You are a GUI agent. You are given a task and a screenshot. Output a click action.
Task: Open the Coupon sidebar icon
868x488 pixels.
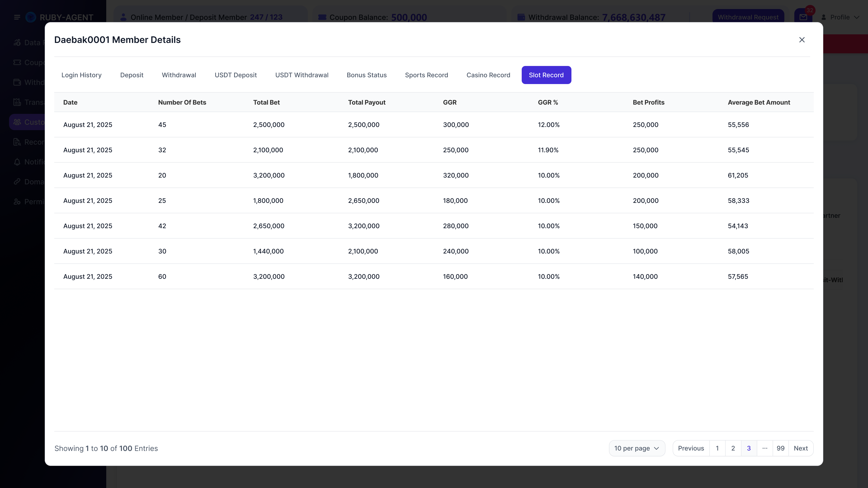tap(17, 62)
